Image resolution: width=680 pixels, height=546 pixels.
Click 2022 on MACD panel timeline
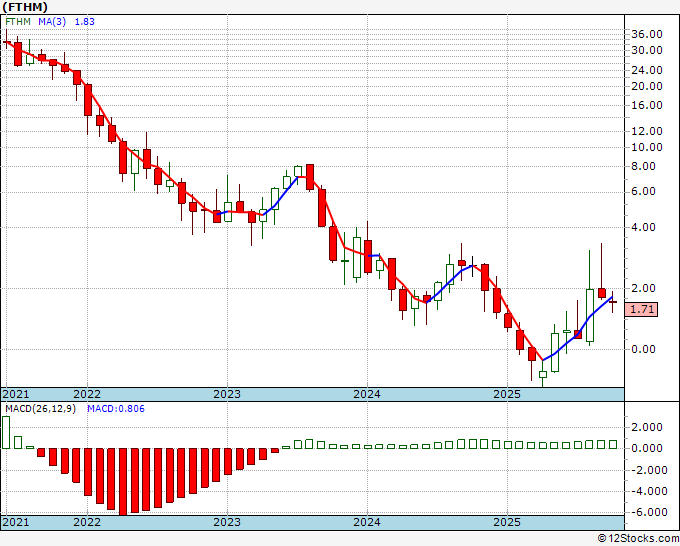(87, 522)
